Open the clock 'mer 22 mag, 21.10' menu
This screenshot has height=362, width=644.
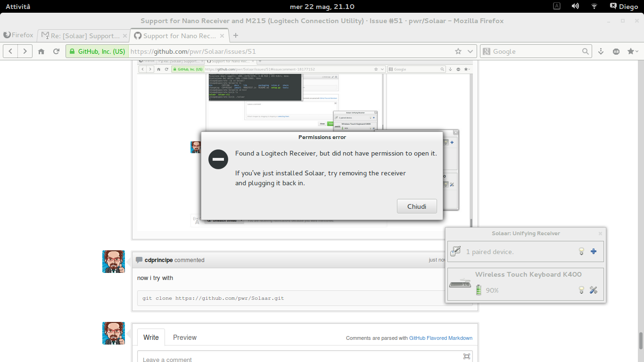click(x=322, y=6)
